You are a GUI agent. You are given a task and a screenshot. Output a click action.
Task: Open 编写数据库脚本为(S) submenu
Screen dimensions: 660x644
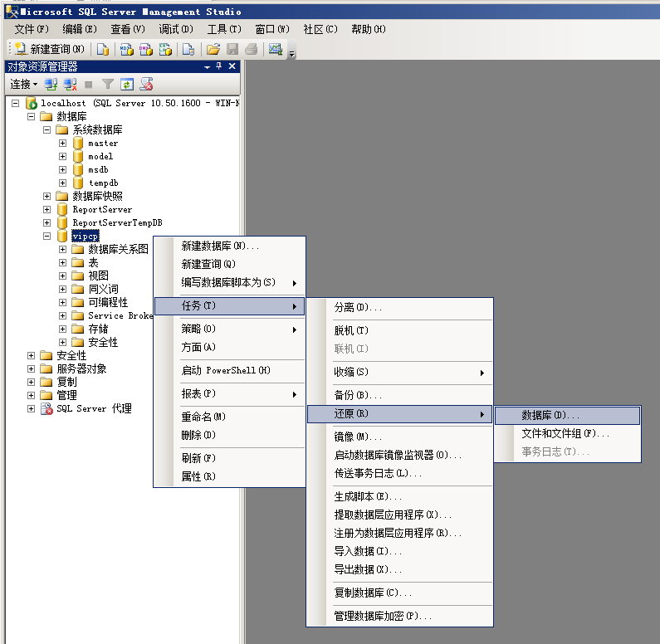(230, 282)
